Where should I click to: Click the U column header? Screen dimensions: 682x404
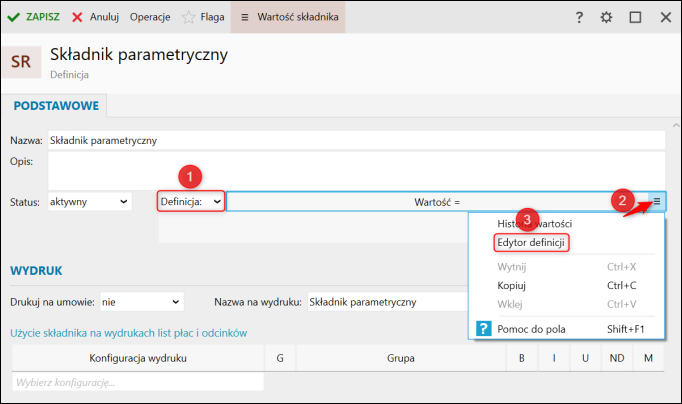(585, 358)
